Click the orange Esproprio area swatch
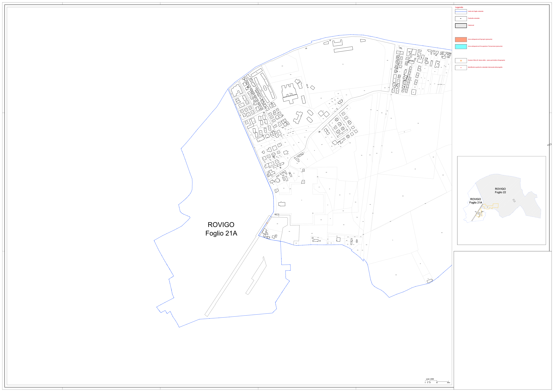This screenshot has height=392, width=554. tap(461, 40)
